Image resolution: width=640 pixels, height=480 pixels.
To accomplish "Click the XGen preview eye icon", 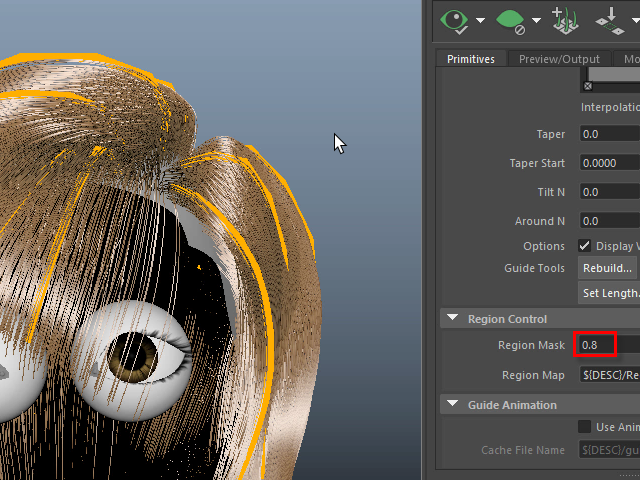I will pyautogui.click(x=455, y=20).
